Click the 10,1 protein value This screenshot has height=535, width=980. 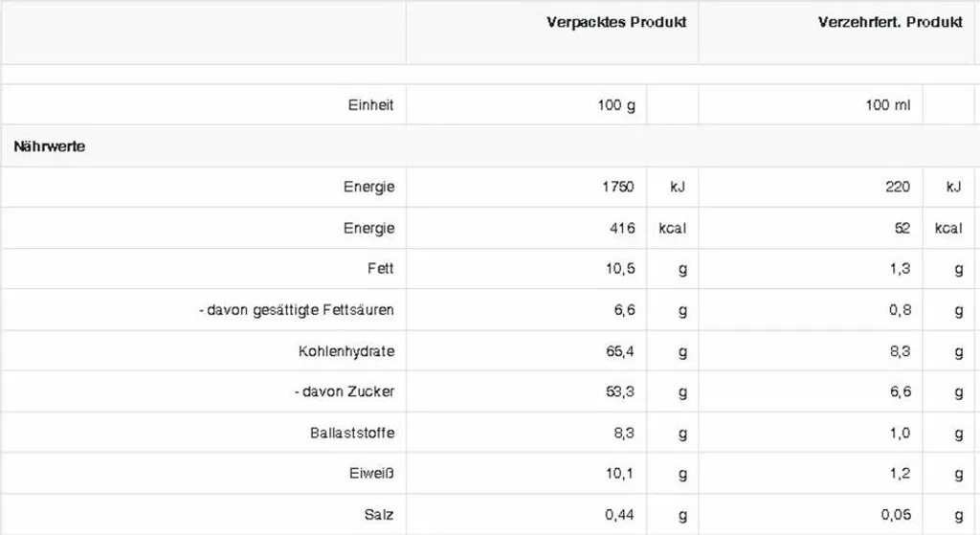tap(619, 474)
